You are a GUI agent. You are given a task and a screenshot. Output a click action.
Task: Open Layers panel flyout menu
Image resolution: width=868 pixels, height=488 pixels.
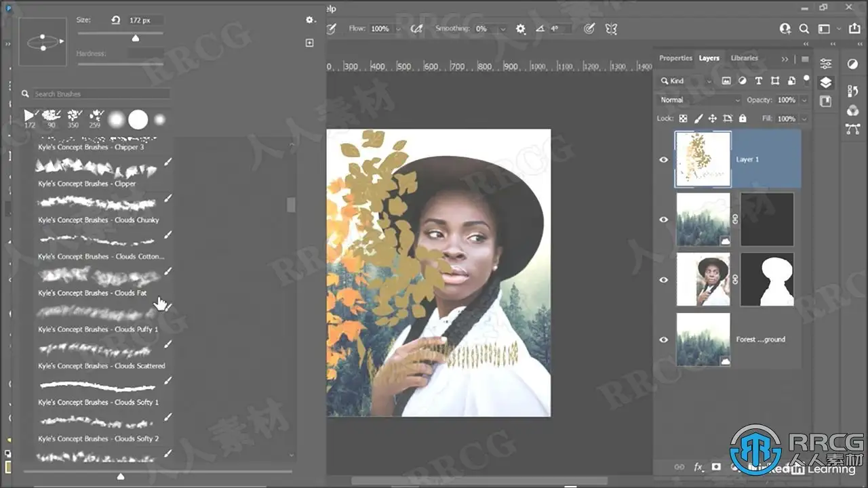pos(805,59)
